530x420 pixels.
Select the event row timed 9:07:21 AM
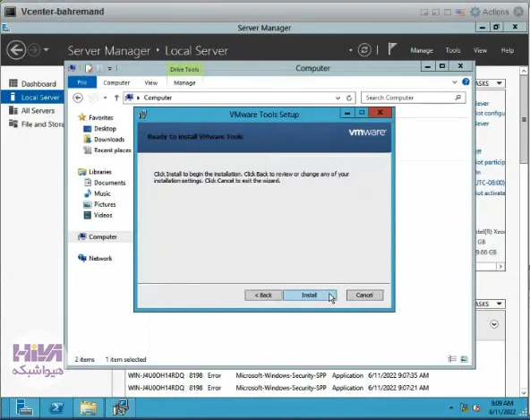pos(278,388)
